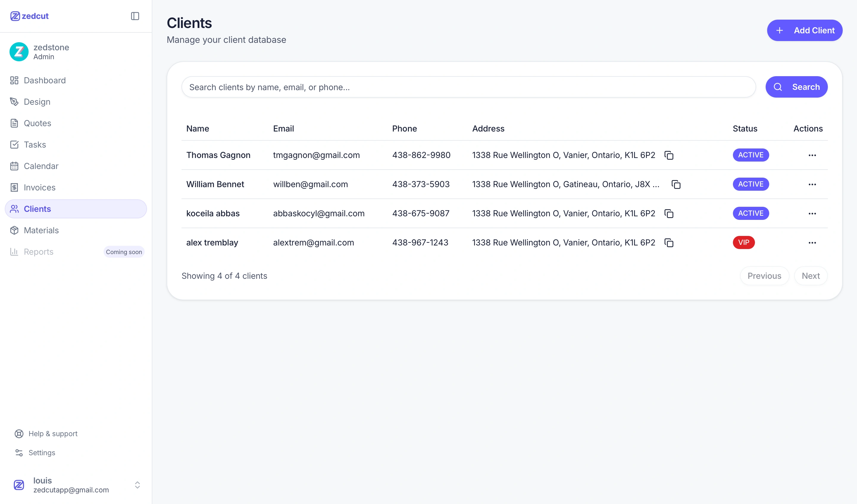
Task: Click phone number 438-373-5903
Action: pos(421,184)
